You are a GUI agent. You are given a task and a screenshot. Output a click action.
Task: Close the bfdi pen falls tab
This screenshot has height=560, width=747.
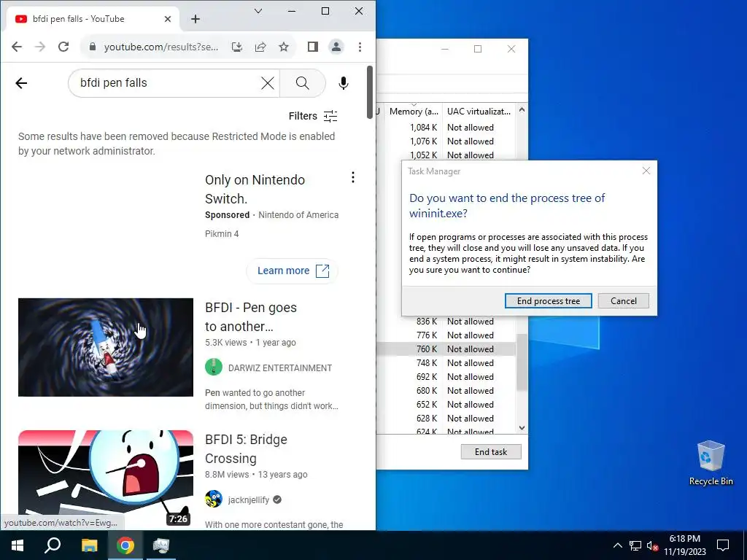pyautogui.click(x=168, y=19)
